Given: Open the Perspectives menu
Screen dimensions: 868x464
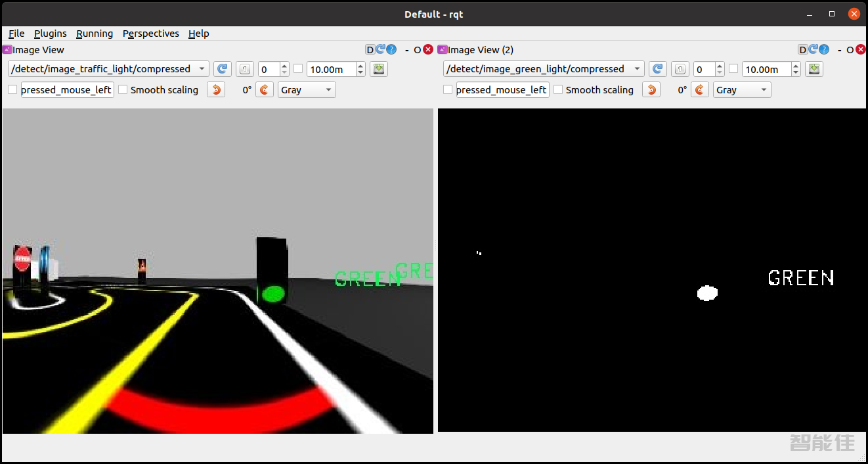Looking at the screenshot, I should (150, 34).
